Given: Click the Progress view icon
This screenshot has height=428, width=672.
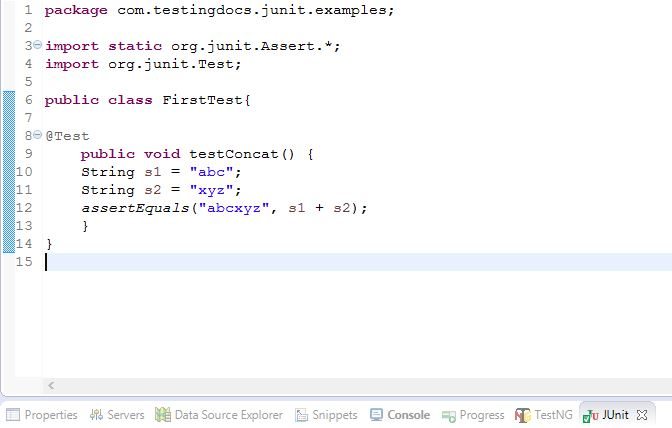Looking at the screenshot, I should 450,415.
